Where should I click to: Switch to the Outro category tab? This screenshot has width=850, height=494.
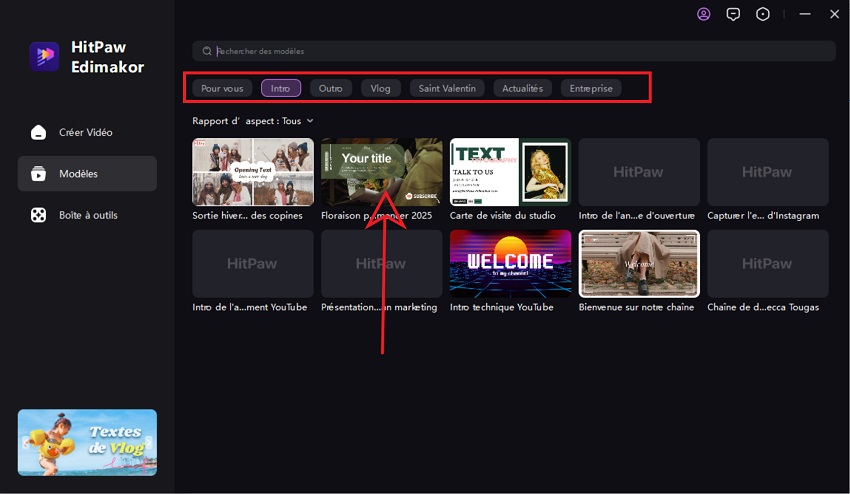coord(330,88)
